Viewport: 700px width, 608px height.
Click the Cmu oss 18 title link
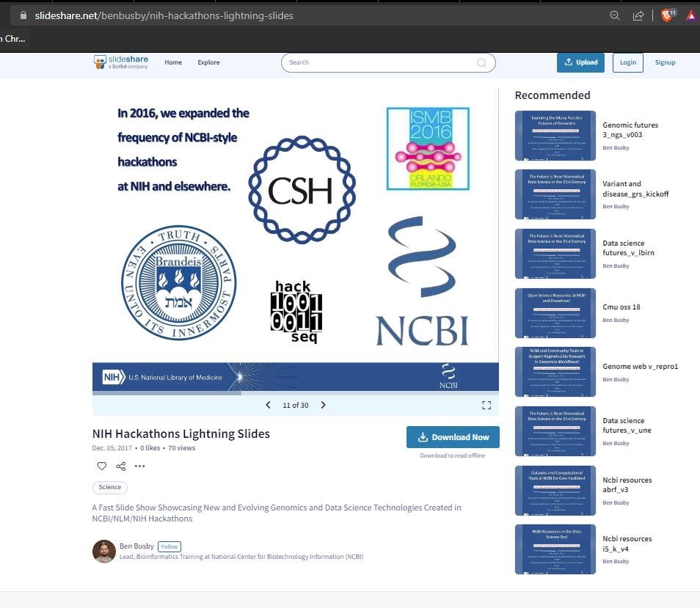coord(621,307)
